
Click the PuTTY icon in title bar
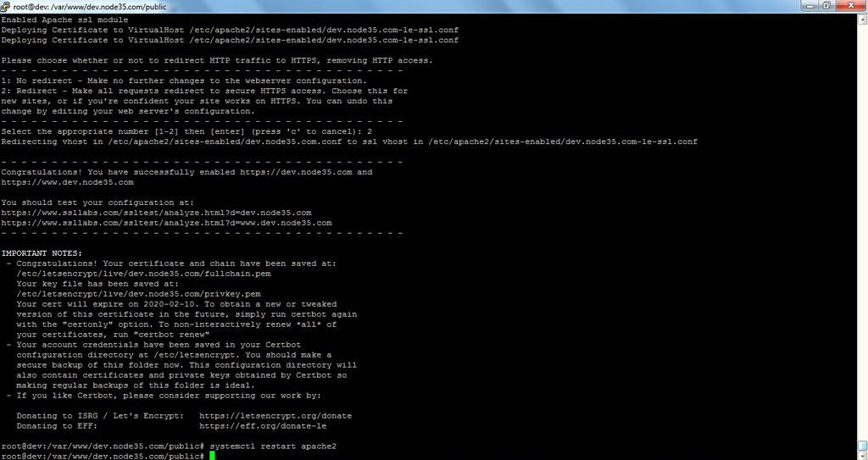click(6, 7)
